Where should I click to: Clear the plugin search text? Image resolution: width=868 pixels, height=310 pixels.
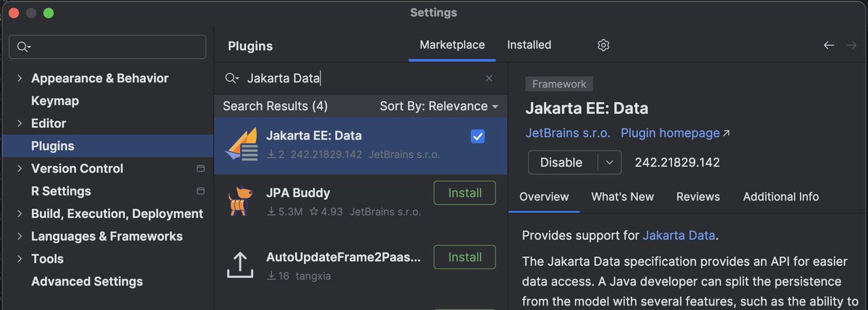pyautogui.click(x=489, y=78)
